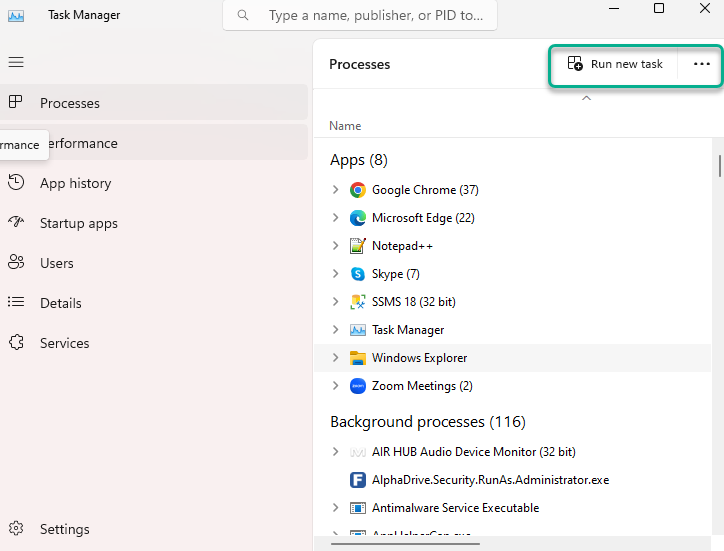Sort by the Name column header
The width and height of the screenshot is (724, 551).
(x=345, y=126)
